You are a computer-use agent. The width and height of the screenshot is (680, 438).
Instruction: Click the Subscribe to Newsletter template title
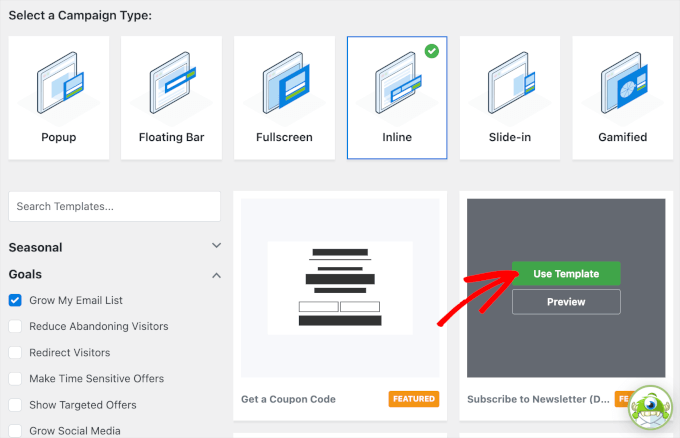point(538,399)
